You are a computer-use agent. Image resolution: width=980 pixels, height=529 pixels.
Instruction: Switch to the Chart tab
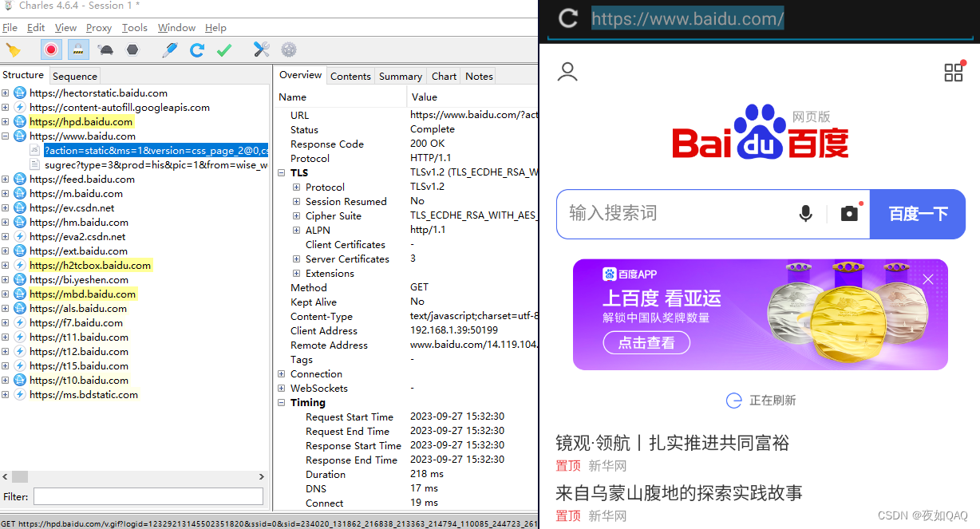tap(444, 76)
